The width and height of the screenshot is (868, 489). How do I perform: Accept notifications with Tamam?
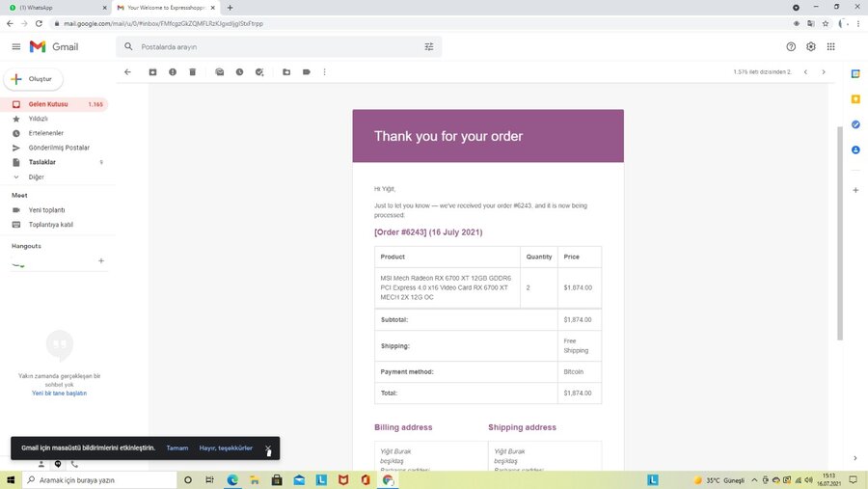click(x=177, y=448)
